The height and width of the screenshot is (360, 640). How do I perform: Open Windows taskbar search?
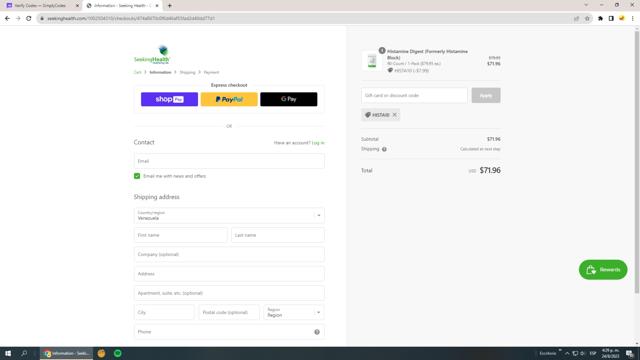24,353
